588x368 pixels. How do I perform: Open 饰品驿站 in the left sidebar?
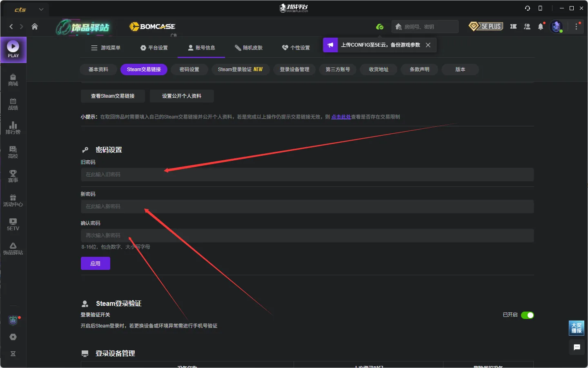pyautogui.click(x=13, y=249)
